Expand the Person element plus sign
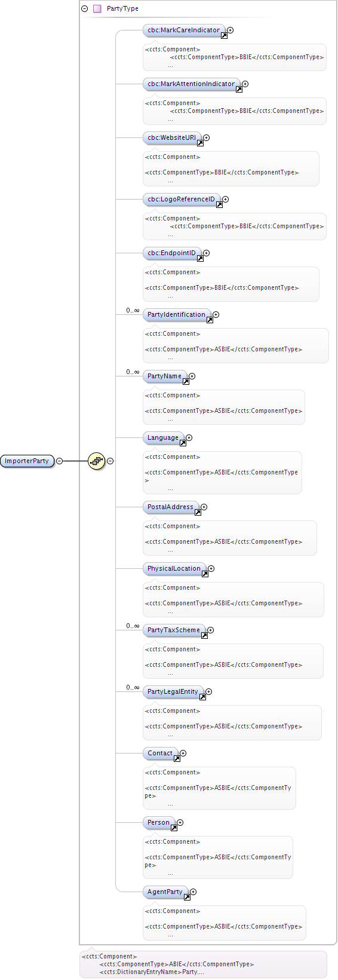The image size is (338, 980). pyautogui.click(x=180, y=822)
